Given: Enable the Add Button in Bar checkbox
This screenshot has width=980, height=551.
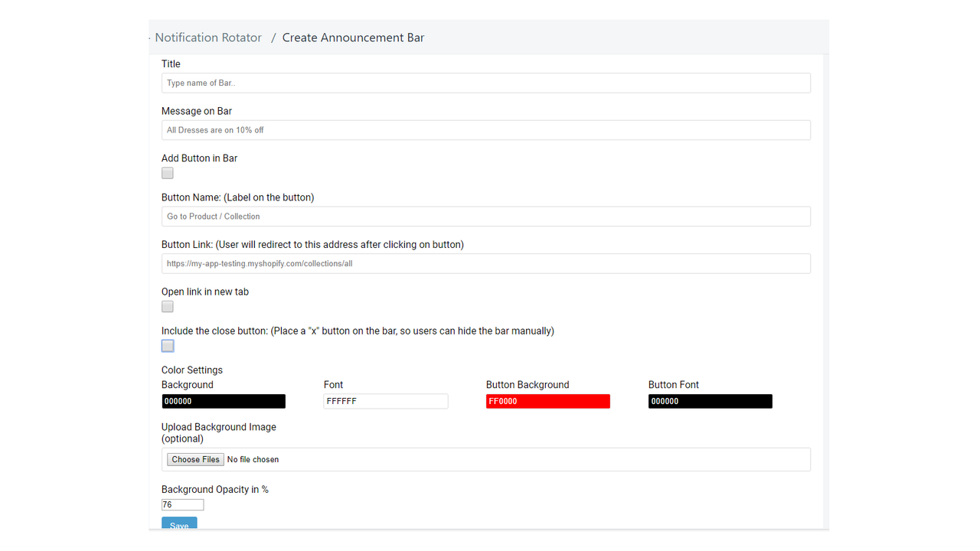Looking at the screenshot, I should [167, 173].
